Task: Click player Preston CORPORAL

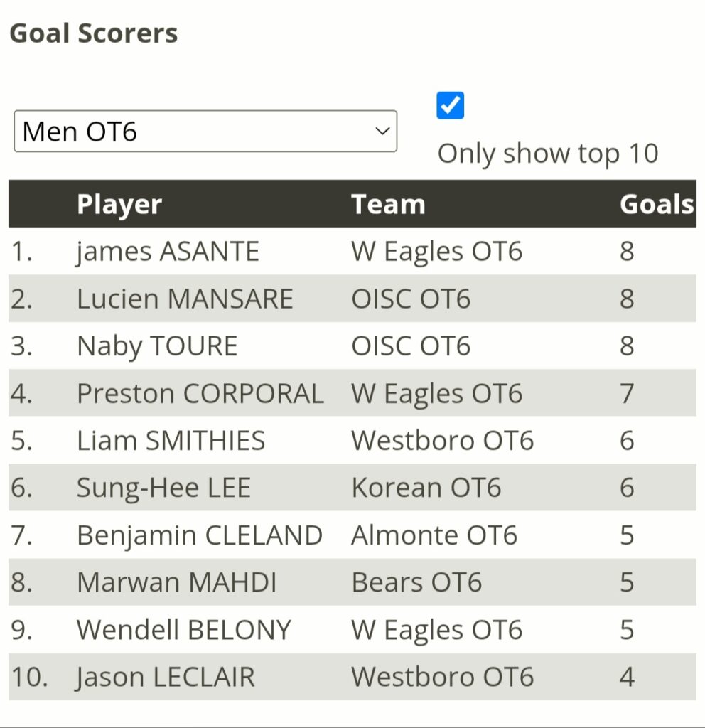Action: [200, 394]
